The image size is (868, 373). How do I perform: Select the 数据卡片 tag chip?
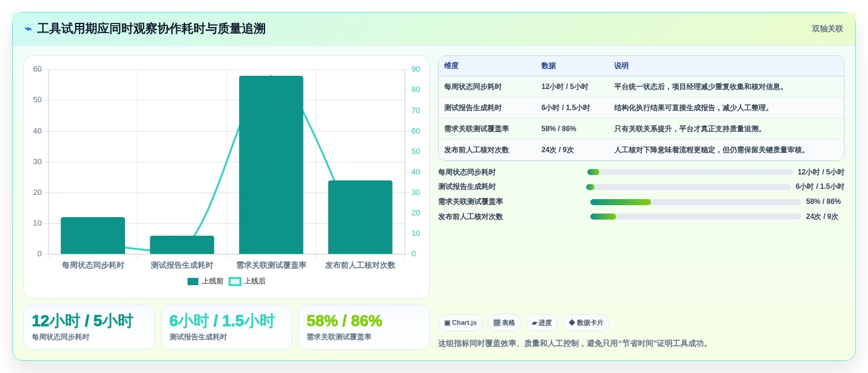pyautogui.click(x=586, y=322)
